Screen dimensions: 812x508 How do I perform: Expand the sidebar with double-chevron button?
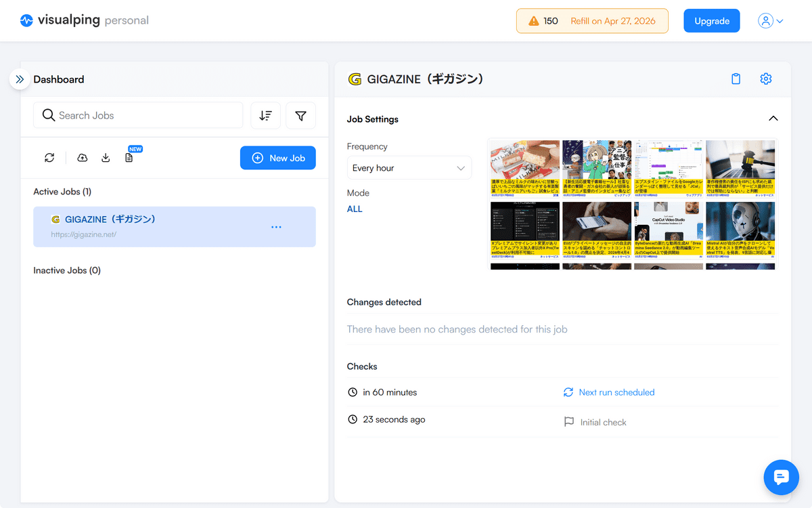(20, 79)
